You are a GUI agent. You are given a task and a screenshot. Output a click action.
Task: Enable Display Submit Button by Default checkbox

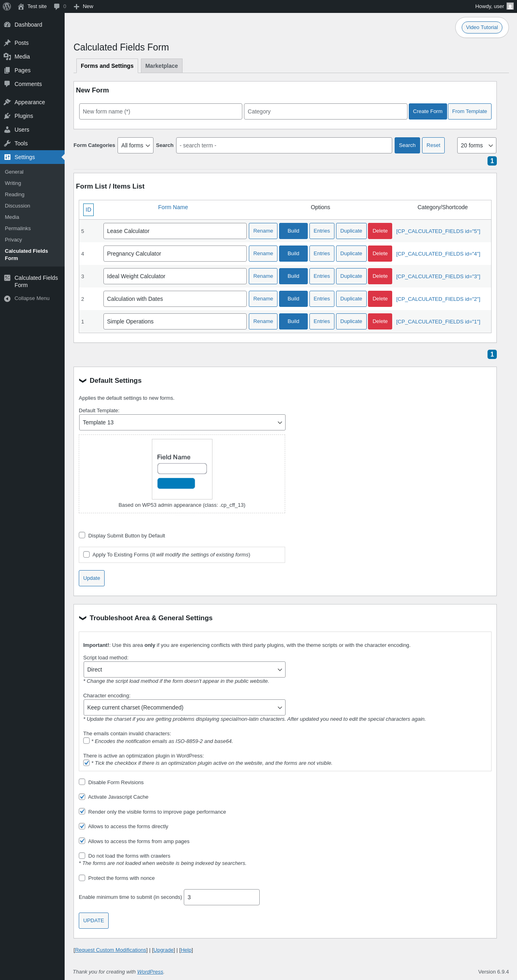[x=82, y=535]
